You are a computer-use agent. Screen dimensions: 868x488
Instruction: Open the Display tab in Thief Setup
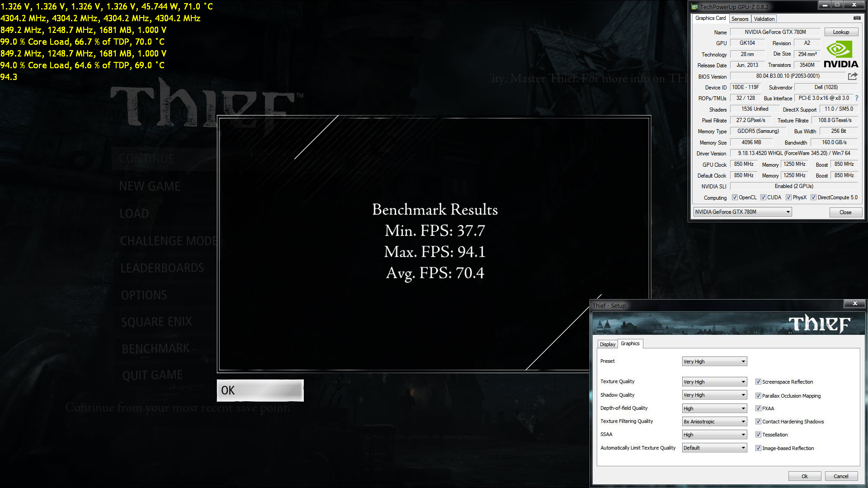pos(607,344)
